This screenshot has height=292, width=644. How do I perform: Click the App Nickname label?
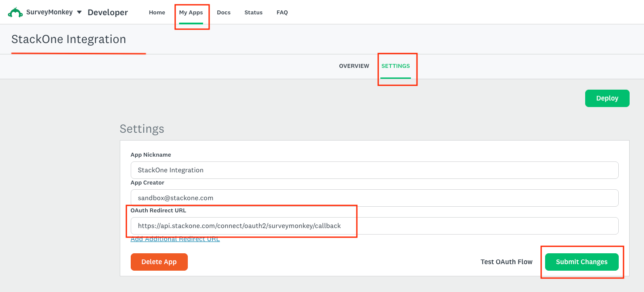click(151, 155)
